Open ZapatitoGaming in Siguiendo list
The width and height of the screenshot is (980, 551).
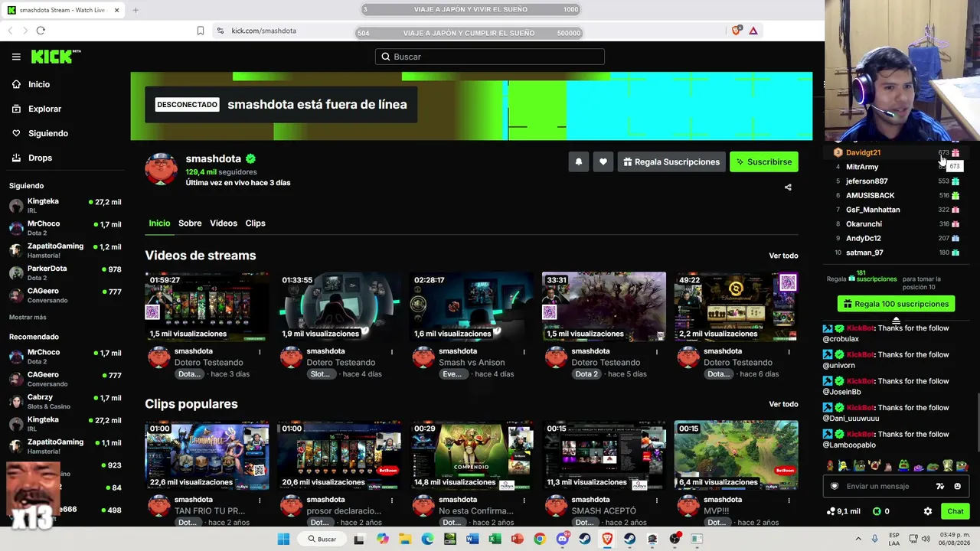(65, 250)
